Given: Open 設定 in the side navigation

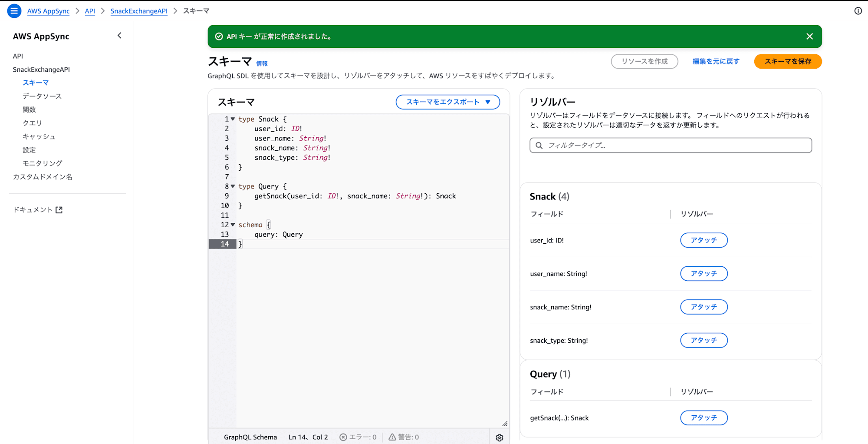Looking at the screenshot, I should point(29,150).
